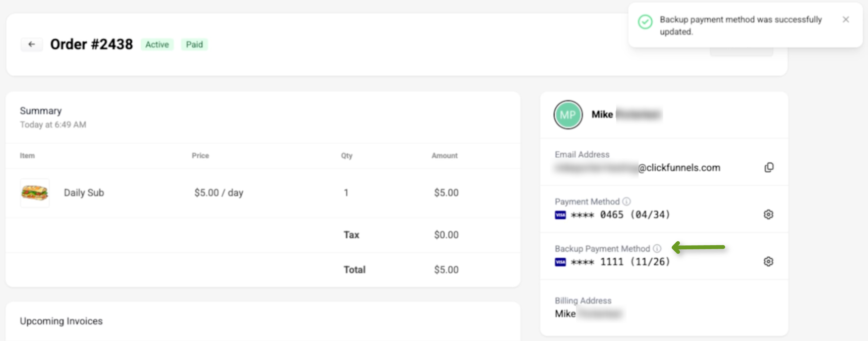Dismiss the success notification
The width and height of the screenshot is (868, 341).
click(x=846, y=20)
